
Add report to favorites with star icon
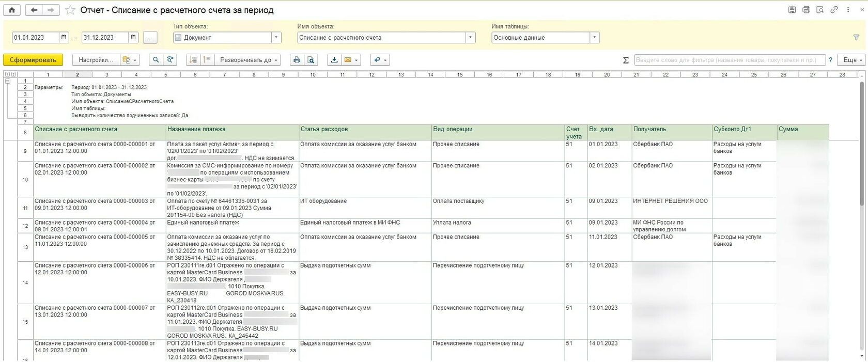pos(70,10)
